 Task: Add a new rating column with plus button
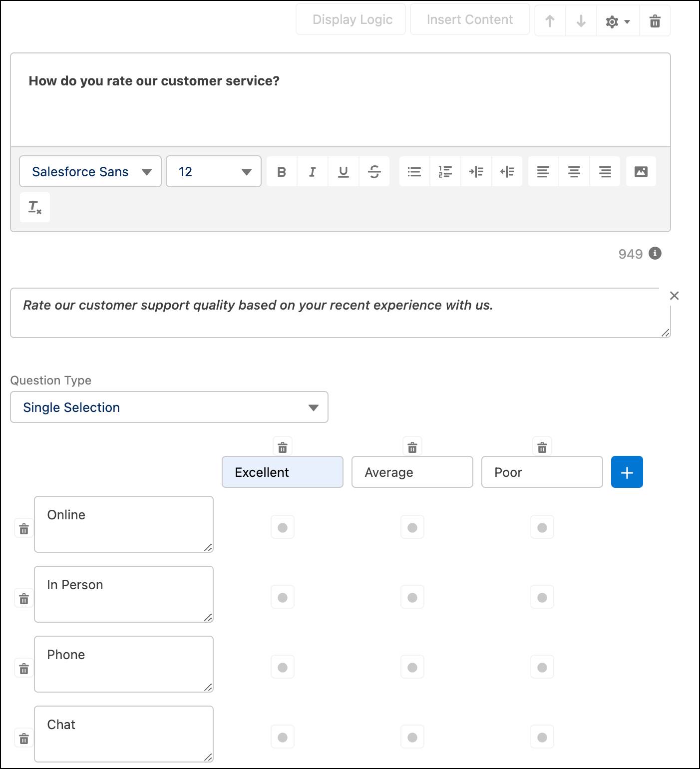pos(627,471)
